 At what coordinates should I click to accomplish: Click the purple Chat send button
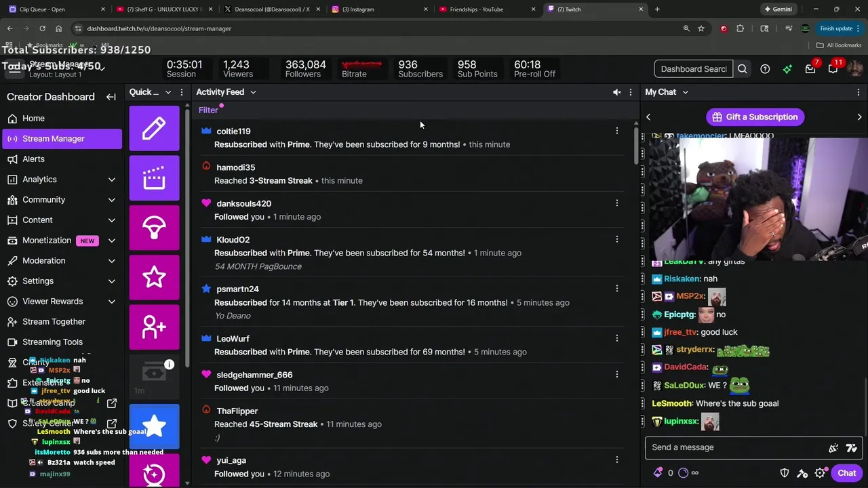point(846,473)
